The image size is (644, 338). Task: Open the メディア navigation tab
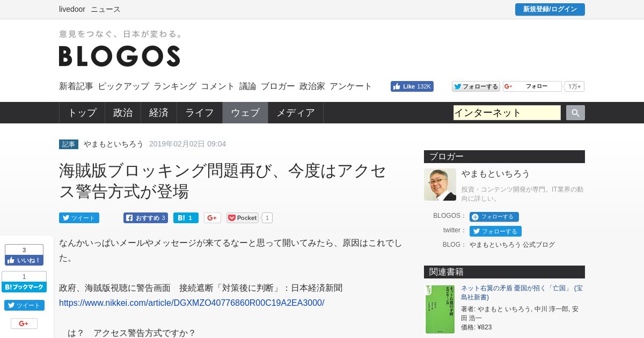coord(296,113)
